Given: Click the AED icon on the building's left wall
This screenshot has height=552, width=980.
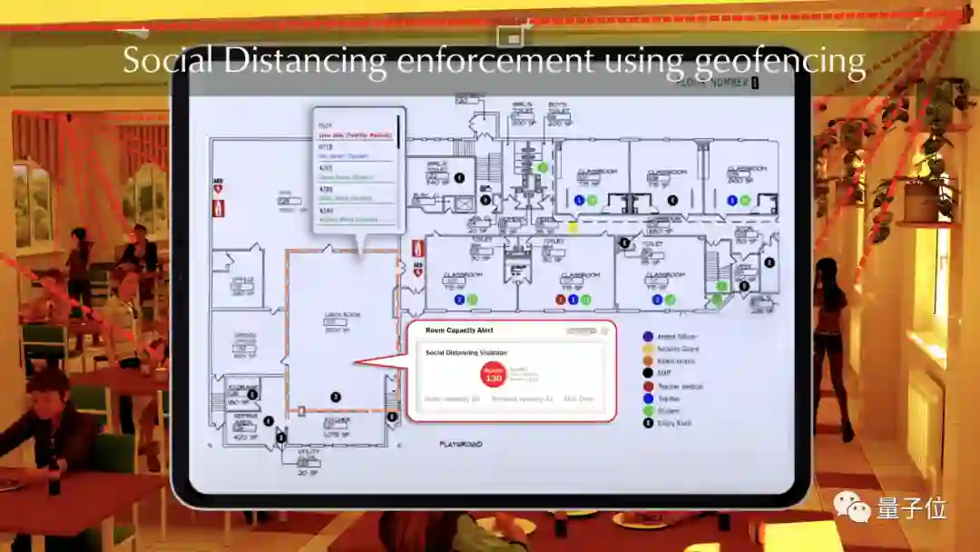Looking at the screenshot, I should click(218, 186).
